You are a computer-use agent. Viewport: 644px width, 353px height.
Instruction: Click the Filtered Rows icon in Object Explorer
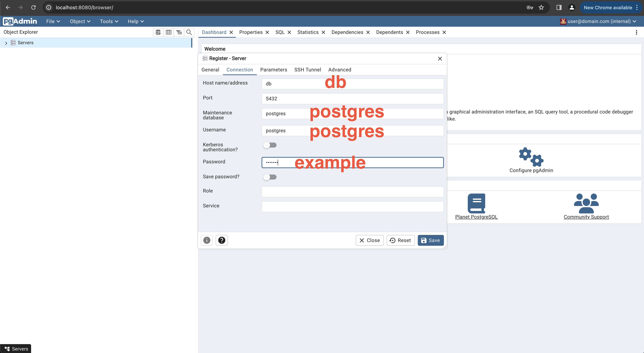tap(179, 32)
